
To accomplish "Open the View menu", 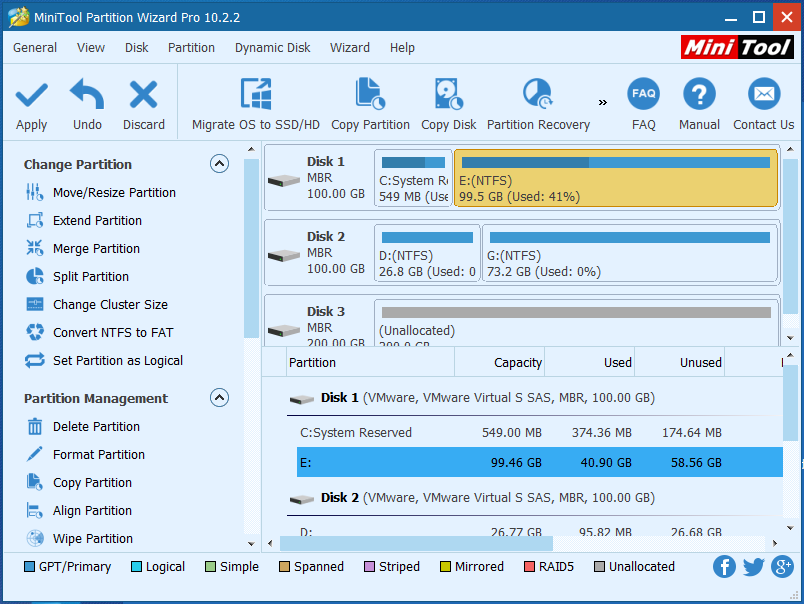I will 91,48.
